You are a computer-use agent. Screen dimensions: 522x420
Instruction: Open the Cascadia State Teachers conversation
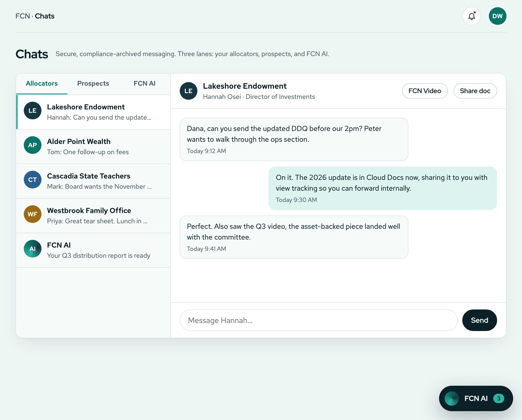(93, 181)
